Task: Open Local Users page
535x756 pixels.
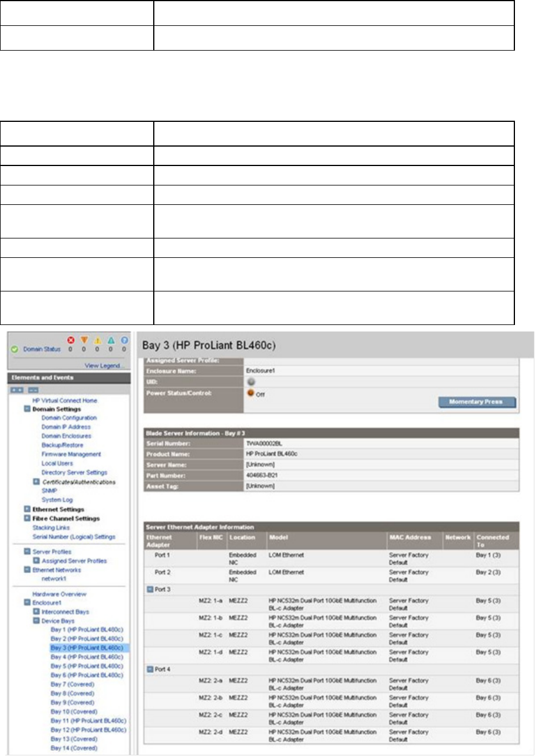Action: [57, 463]
